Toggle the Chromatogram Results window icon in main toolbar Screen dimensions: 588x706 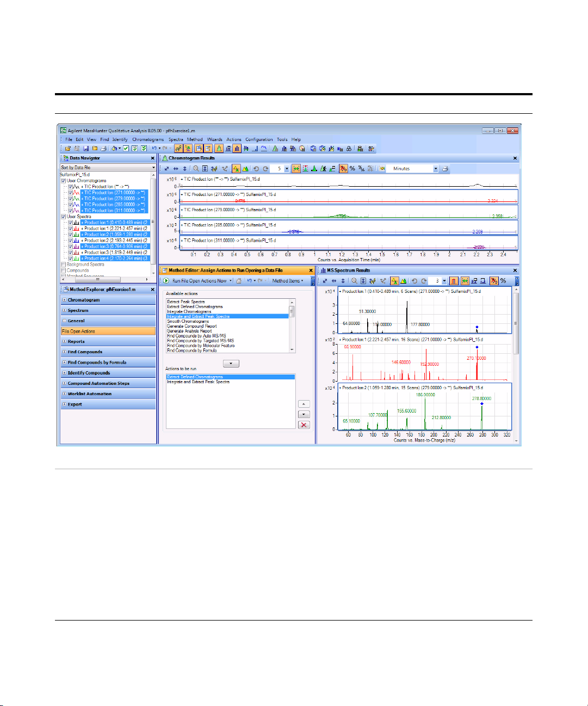click(219, 148)
